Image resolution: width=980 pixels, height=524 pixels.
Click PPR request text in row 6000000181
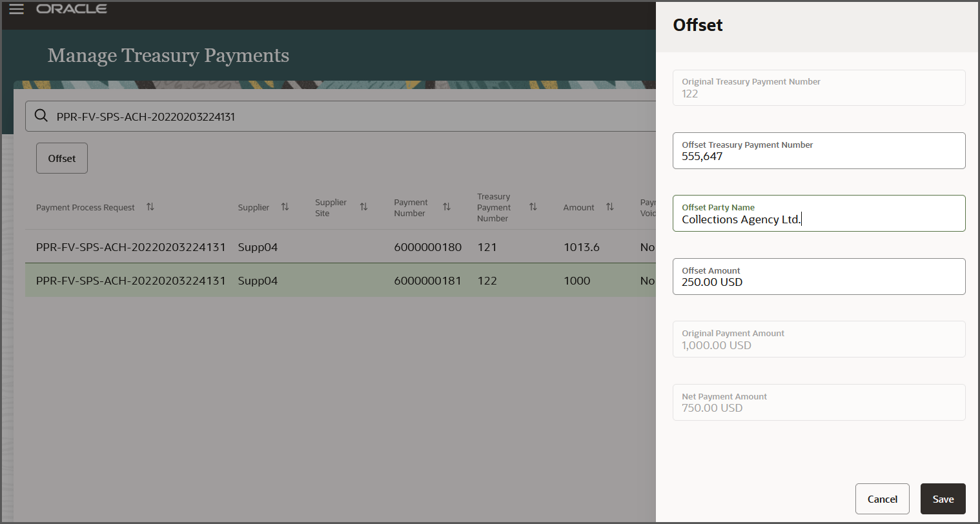(131, 281)
